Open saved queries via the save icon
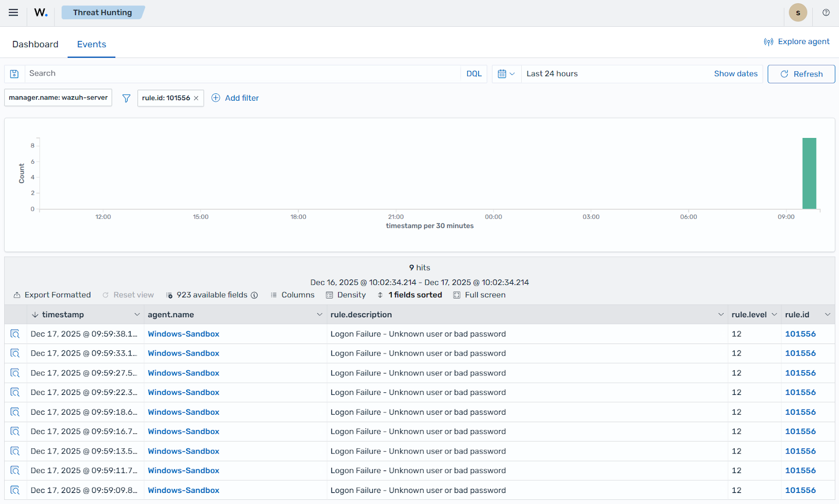Screen dimensions: 839x504 tap(14, 73)
